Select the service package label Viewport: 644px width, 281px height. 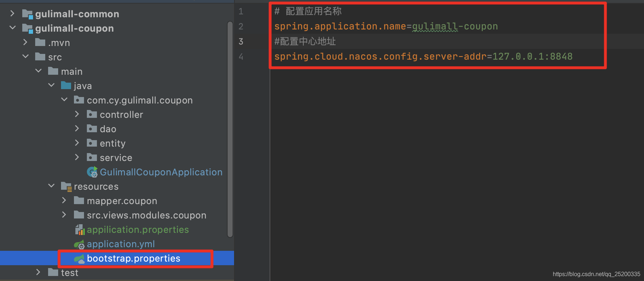tap(116, 158)
